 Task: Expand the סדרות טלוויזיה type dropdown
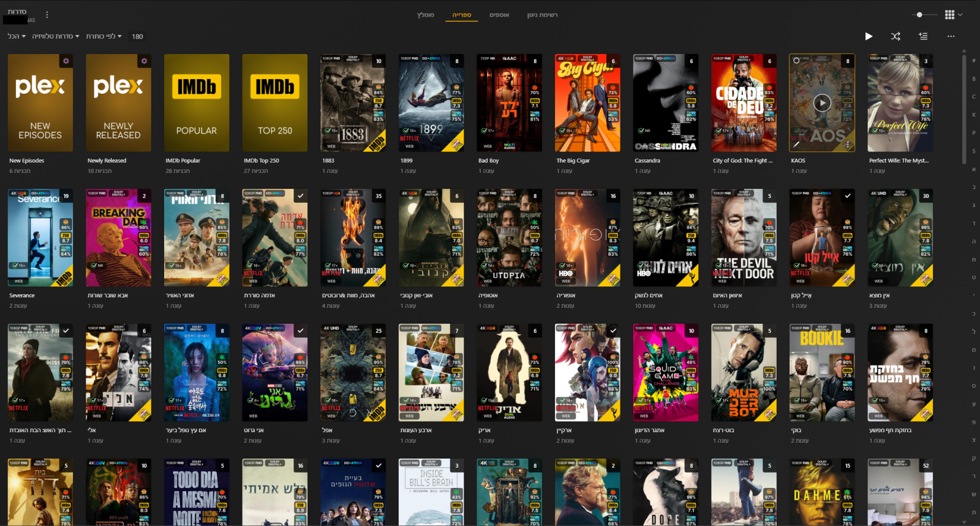tap(56, 36)
